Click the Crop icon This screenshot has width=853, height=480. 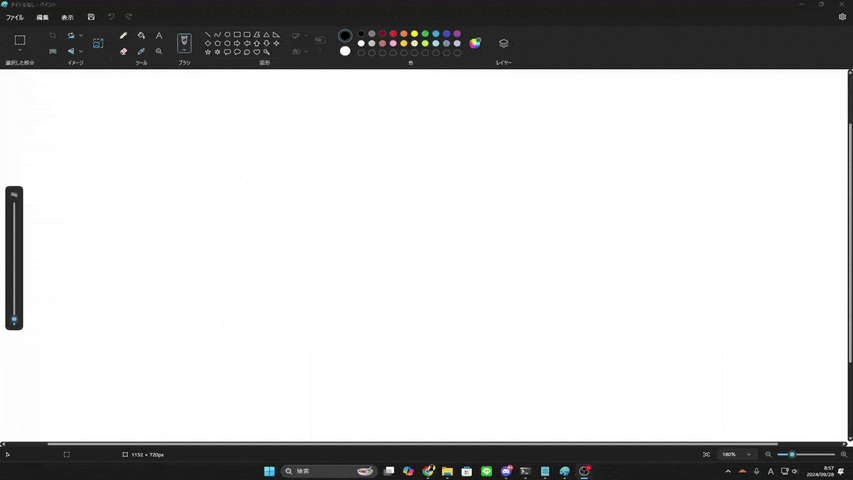click(x=53, y=35)
